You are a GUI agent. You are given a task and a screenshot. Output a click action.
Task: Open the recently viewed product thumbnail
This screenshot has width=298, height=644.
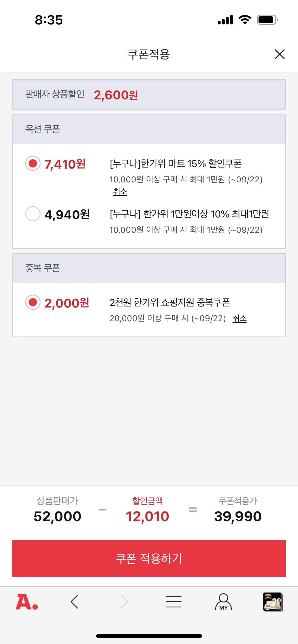point(273,602)
